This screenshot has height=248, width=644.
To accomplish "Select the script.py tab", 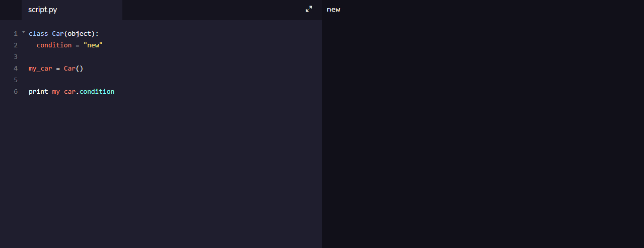I will pyautogui.click(x=71, y=10).
